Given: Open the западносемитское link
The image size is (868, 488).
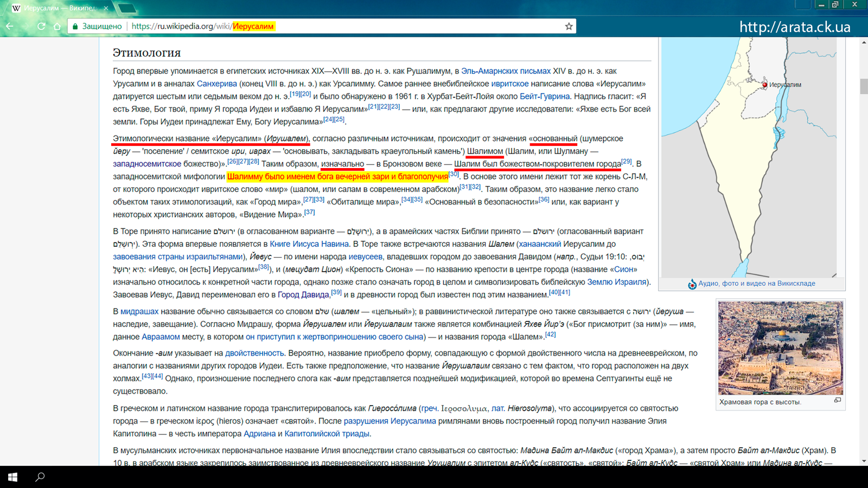Looking at the screenshot, I should click(147, 164).
